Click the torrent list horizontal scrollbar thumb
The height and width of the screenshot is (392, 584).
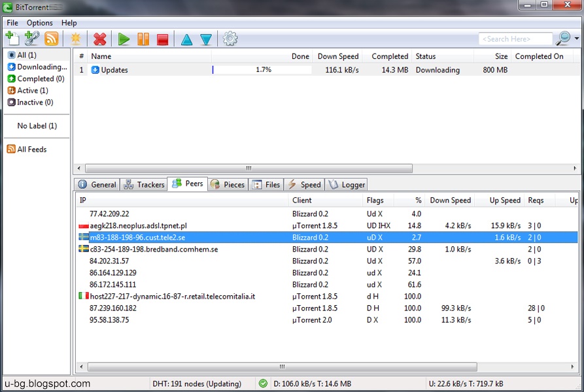pyautogui.click(x=249, y=168)
